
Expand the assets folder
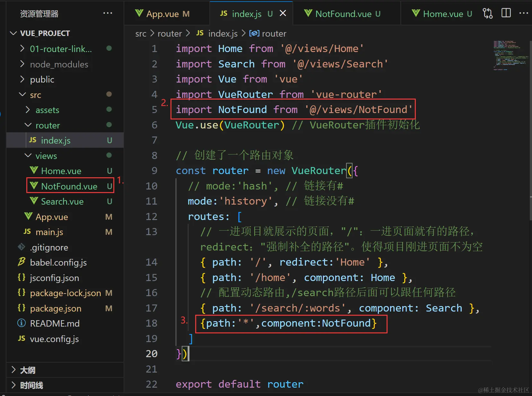tap(28, 110)
